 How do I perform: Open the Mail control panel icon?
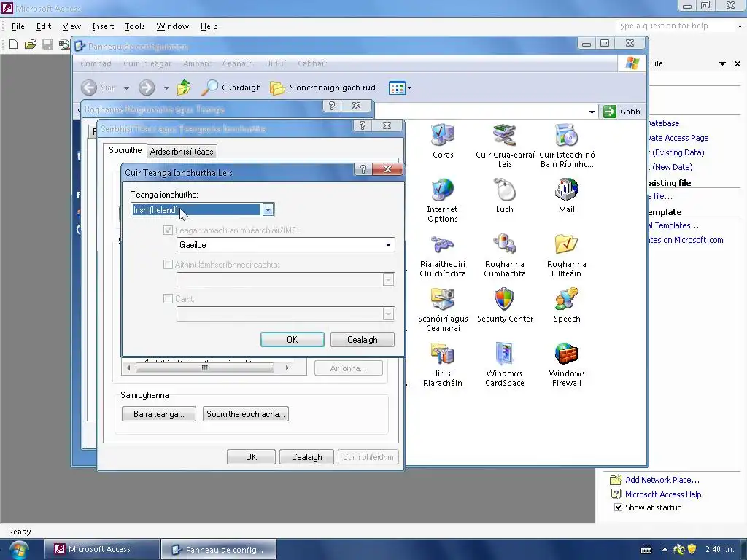pos(566,195)
